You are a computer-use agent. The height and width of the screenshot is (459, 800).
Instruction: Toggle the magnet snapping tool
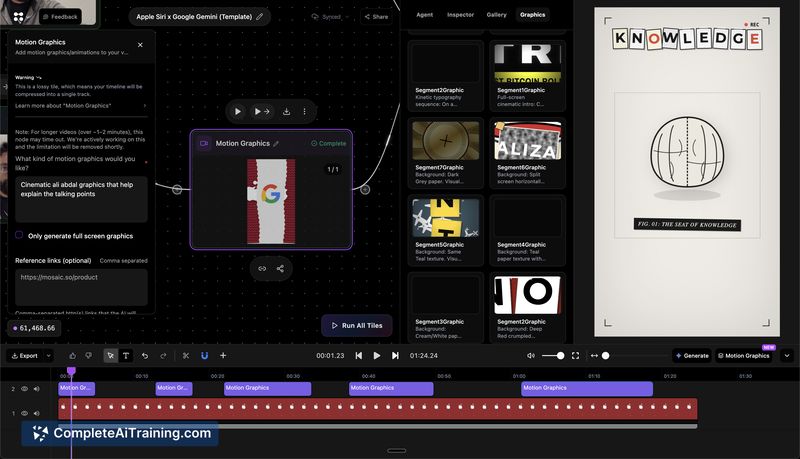point(204,355)
